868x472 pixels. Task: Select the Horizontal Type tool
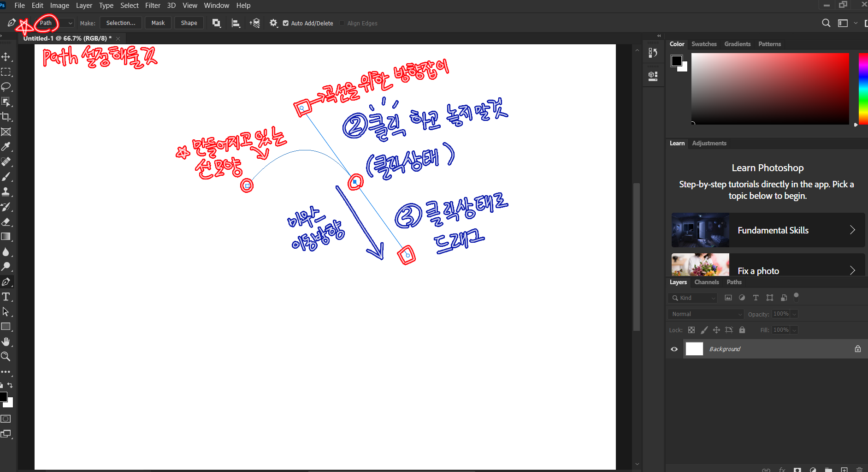pyautogui.click(x=6, y=297)
